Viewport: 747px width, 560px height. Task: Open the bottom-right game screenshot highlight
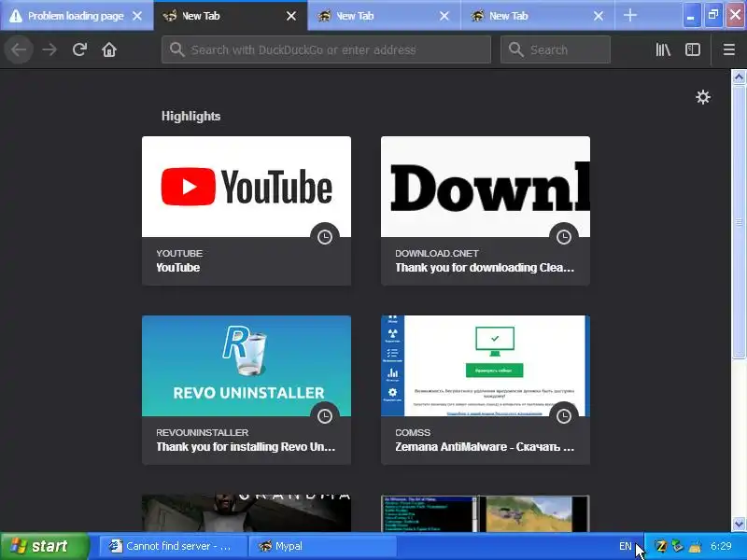485,512
